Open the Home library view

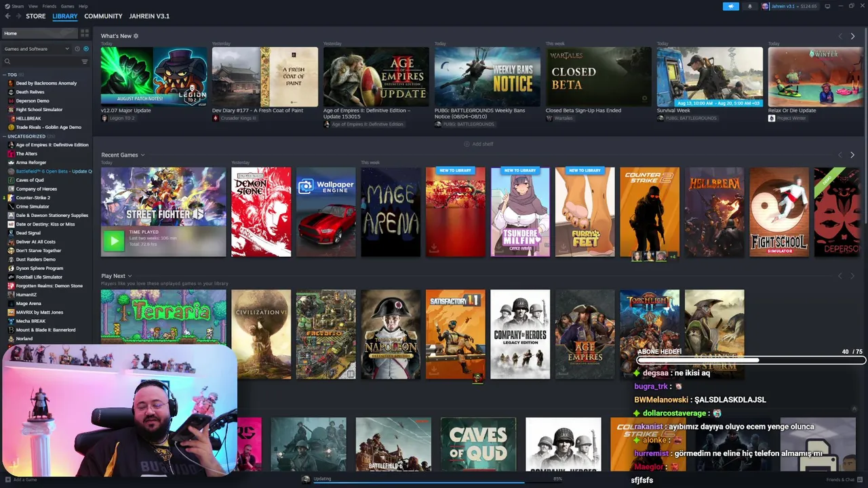39,33
